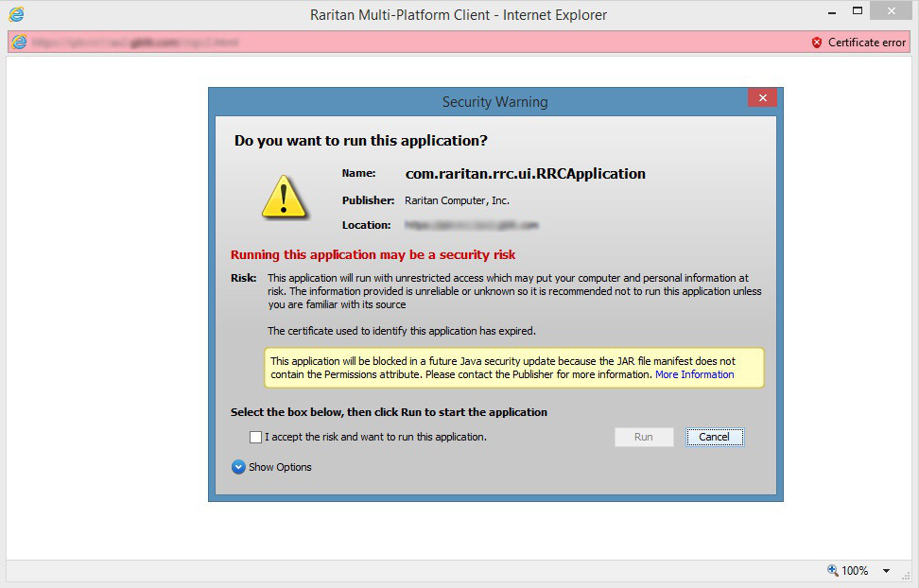The width and height of the screenshot is (919, 588).
Task: Click the blurred Location value
Action: coord(471,225)
